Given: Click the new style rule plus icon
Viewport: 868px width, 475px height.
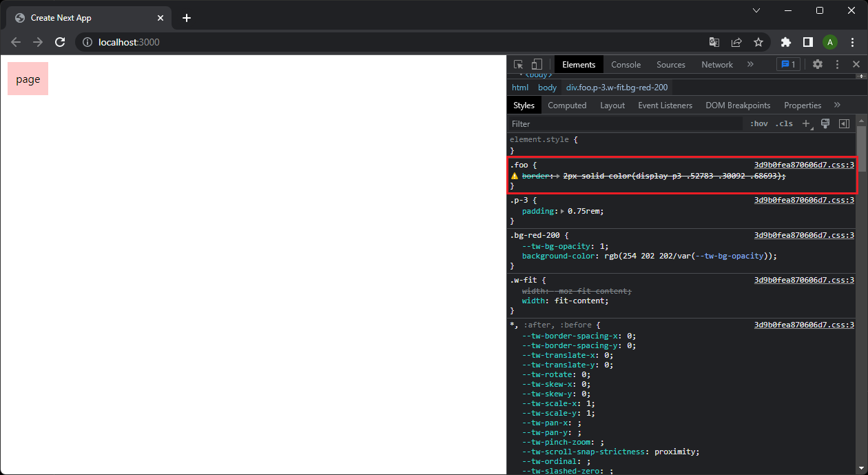Looking at the screenshot, I should pos(806,123).
